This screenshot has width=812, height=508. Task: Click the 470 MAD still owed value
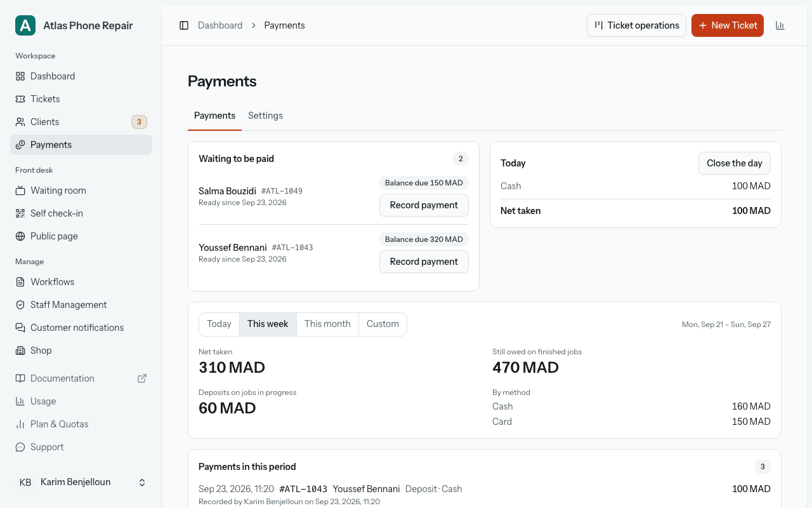[x=525, y=368]
